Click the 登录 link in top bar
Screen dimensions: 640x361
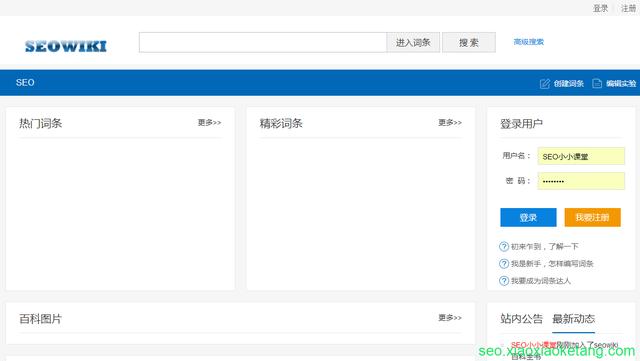click(600, 8)
